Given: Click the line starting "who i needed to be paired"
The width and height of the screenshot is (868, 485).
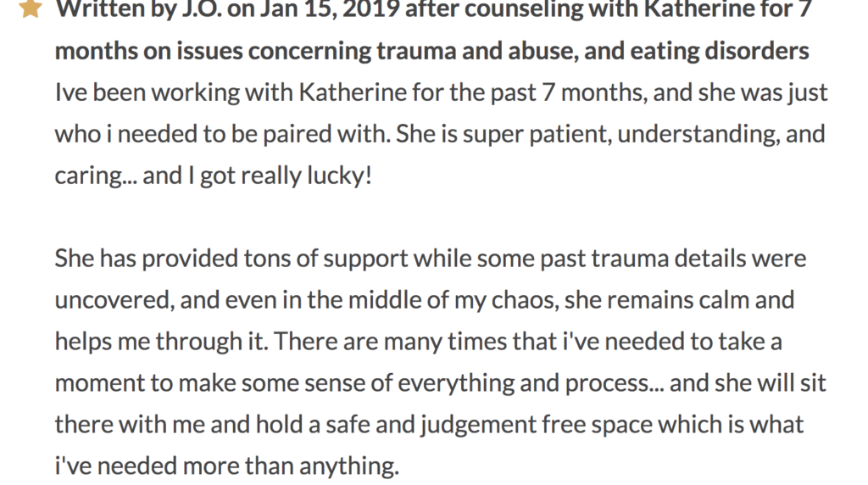Looking at the screenshot, I should [x=440, y=134].
